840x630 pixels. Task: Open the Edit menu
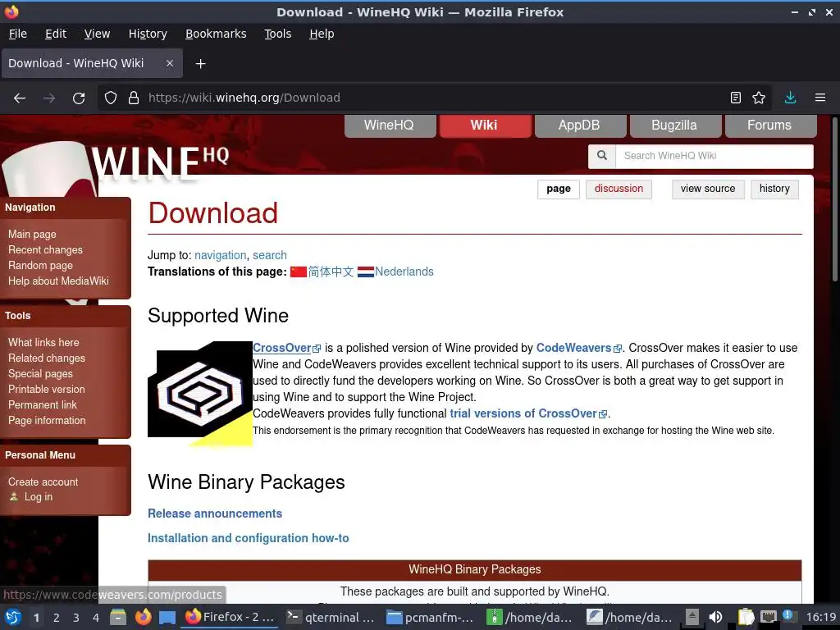tap(56, 34)
